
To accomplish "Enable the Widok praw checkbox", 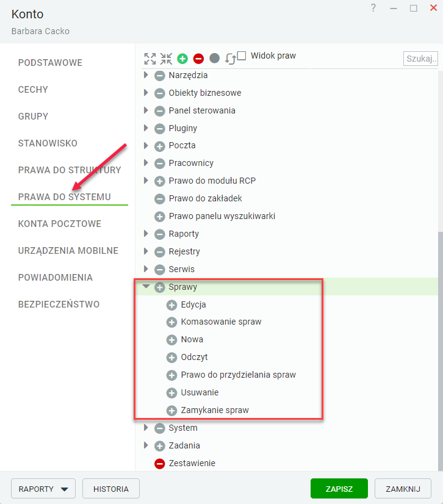I will point(242,56).
